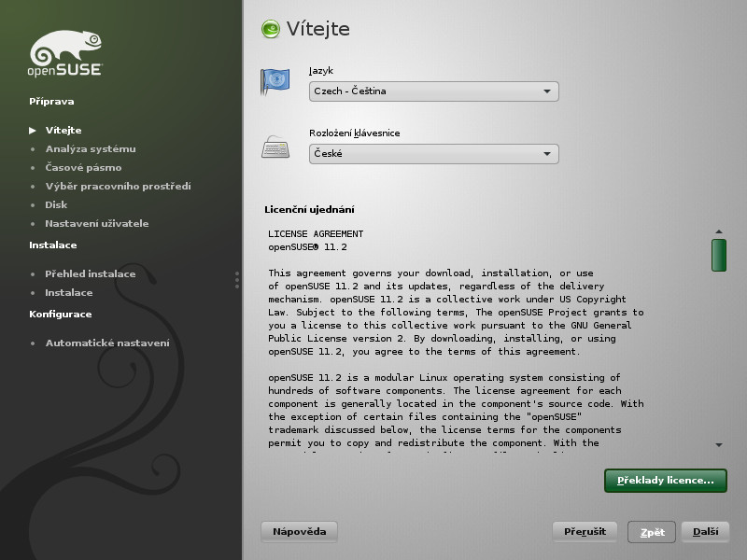Screen dimensions: 747x560
Task: Click the Jazyk field label
Action: [321, 71]
